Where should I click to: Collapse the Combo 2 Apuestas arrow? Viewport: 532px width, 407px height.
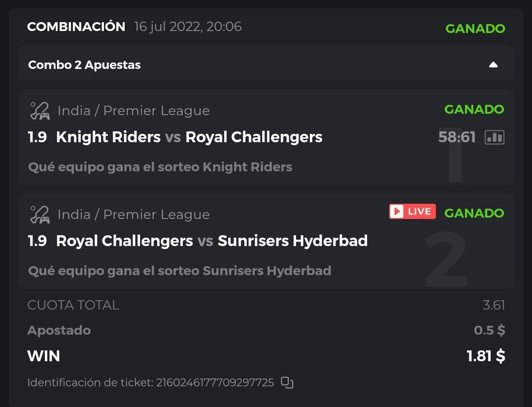(x=493, y=65)
